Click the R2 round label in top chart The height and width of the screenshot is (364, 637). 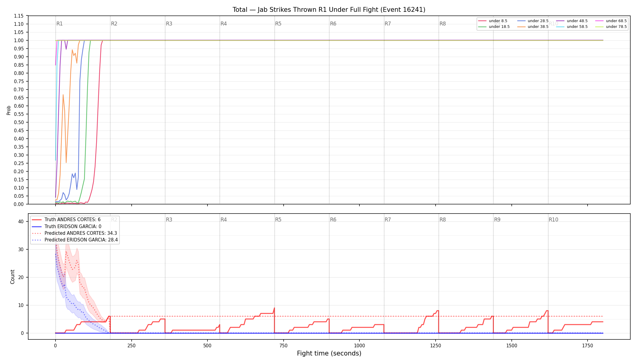coord(114,24)
